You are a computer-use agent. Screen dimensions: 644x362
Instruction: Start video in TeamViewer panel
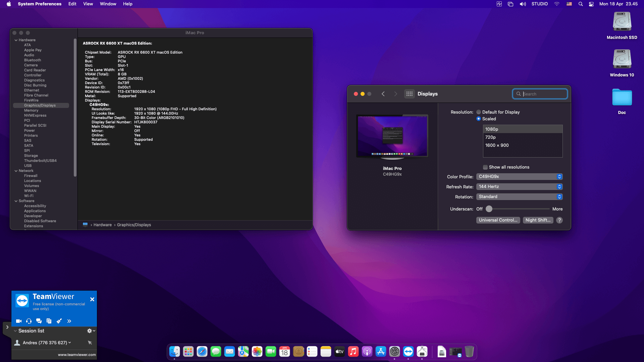[19, 321]
